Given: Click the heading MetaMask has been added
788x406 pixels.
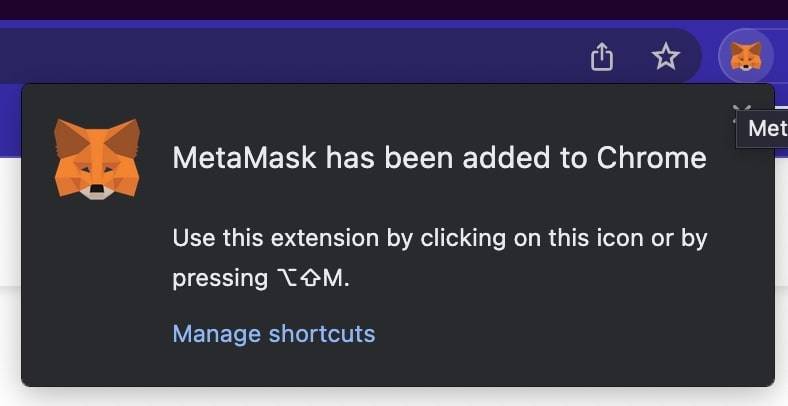Looking at the screenshot, I should click(x=440, y=158).
